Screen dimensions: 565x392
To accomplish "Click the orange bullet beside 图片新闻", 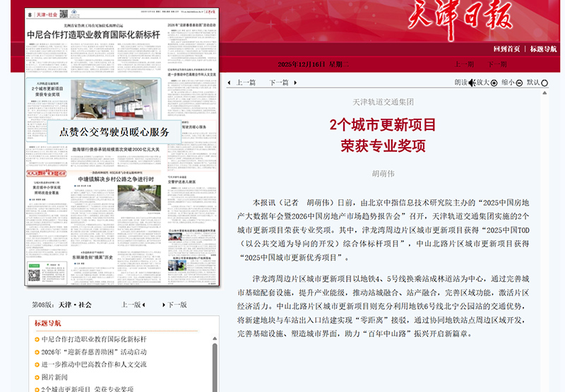I will 36,377.
